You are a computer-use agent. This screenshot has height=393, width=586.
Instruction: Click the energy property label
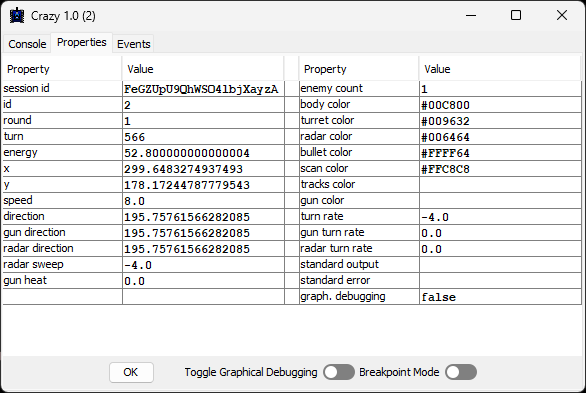(20, 153)
